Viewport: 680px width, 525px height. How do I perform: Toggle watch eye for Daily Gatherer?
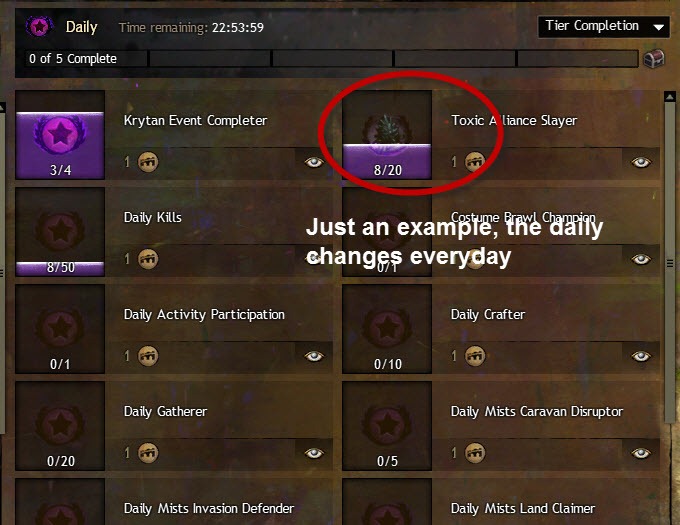point(314,453)
